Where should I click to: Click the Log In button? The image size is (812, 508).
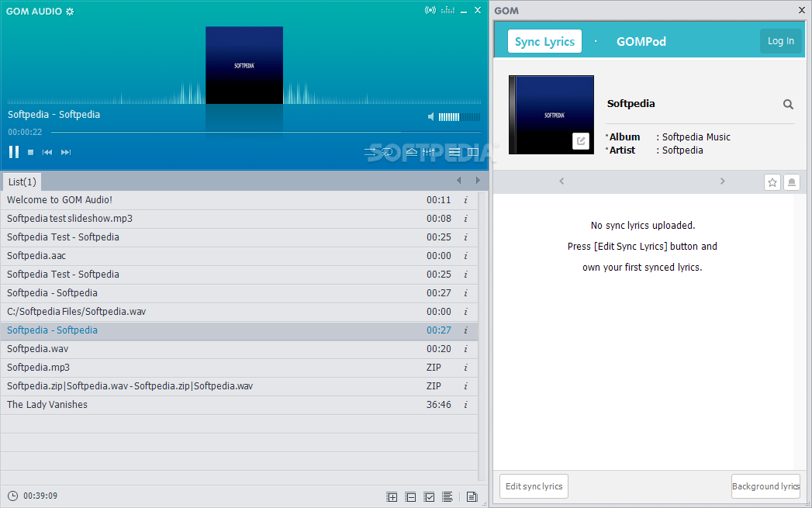pyautogui.click(x=780, y=41)
